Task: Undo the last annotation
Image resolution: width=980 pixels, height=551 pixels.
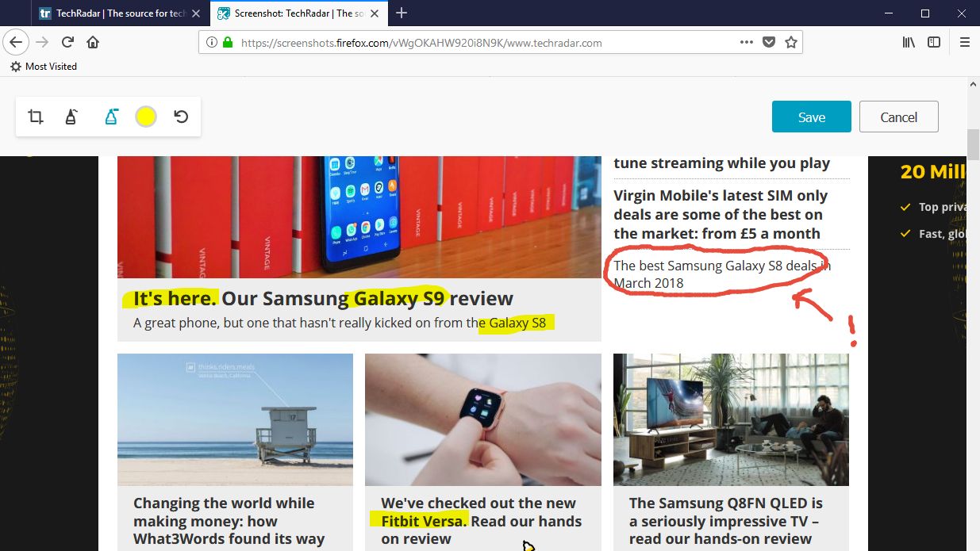Action: [x=182, y=116]
